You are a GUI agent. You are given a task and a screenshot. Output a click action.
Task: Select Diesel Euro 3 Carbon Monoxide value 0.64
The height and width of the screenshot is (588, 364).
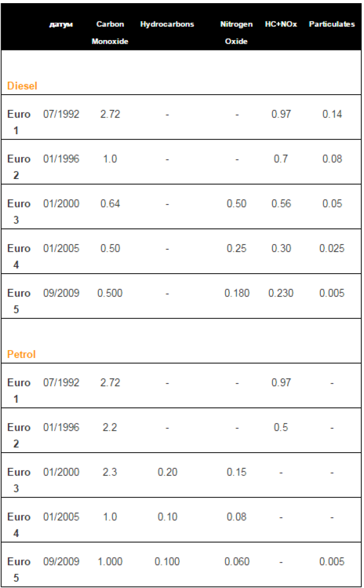(x=110, y=203)
